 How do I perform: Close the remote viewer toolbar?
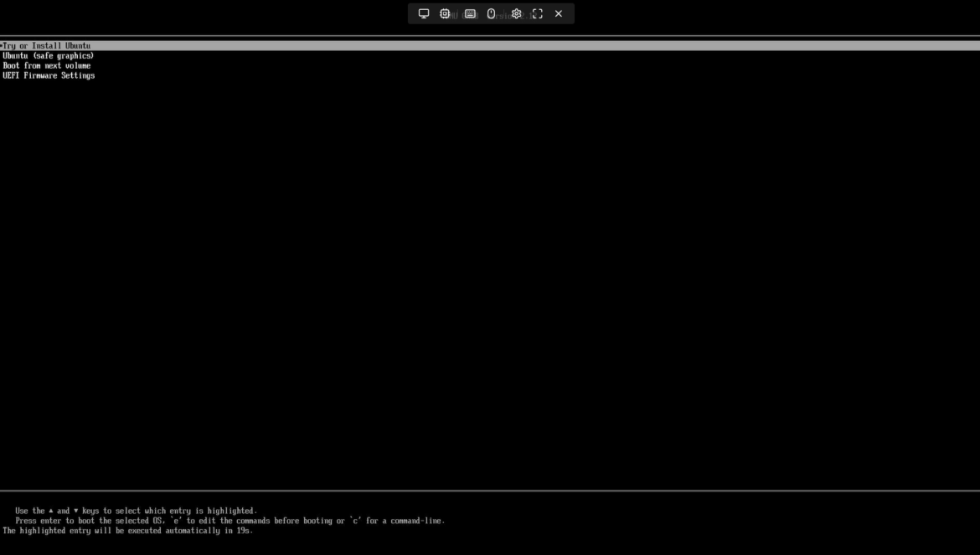click(559, 13)
